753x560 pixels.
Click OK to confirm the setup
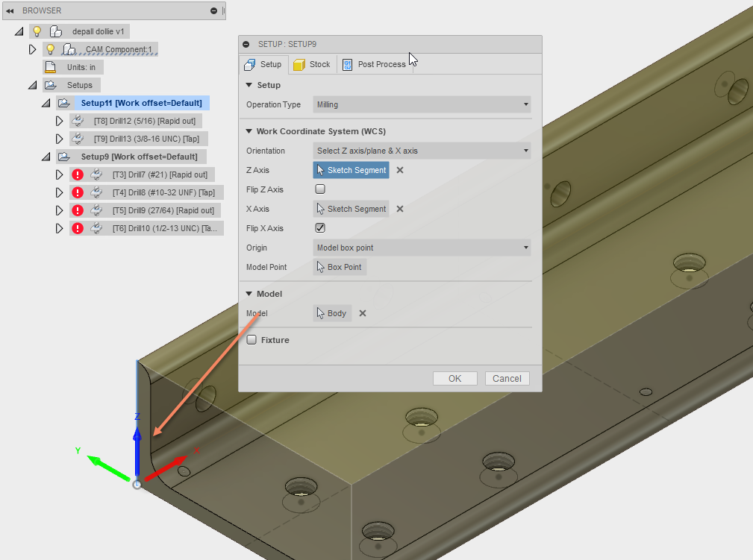[x=454, y=378]
